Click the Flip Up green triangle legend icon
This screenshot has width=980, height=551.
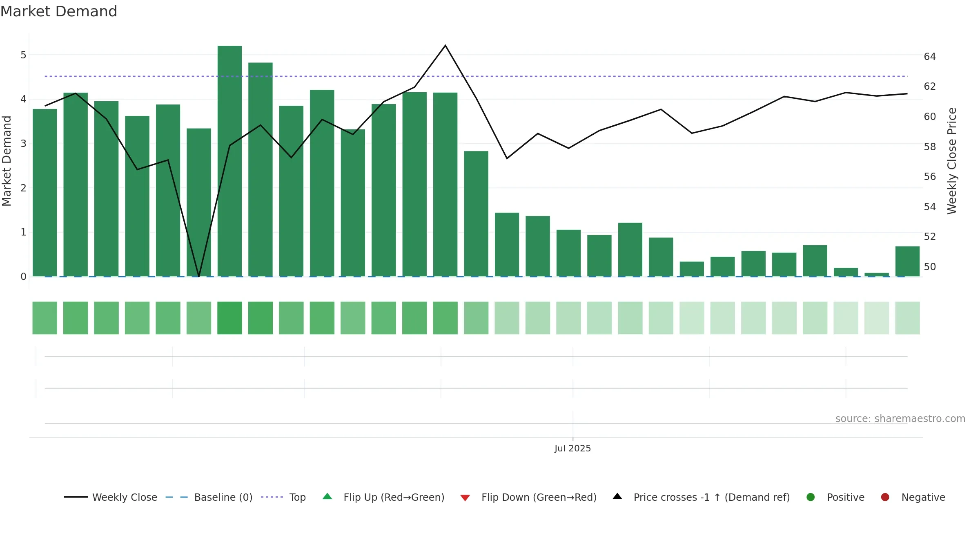pos(327,497)
